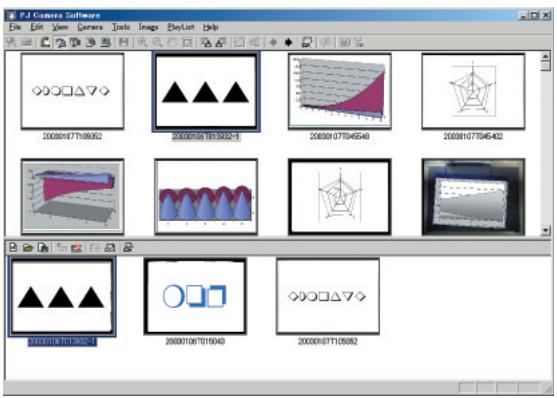Click the playlist filename 20030106T015040
Viewport: 557px width, 398px height.
point(195,341)
